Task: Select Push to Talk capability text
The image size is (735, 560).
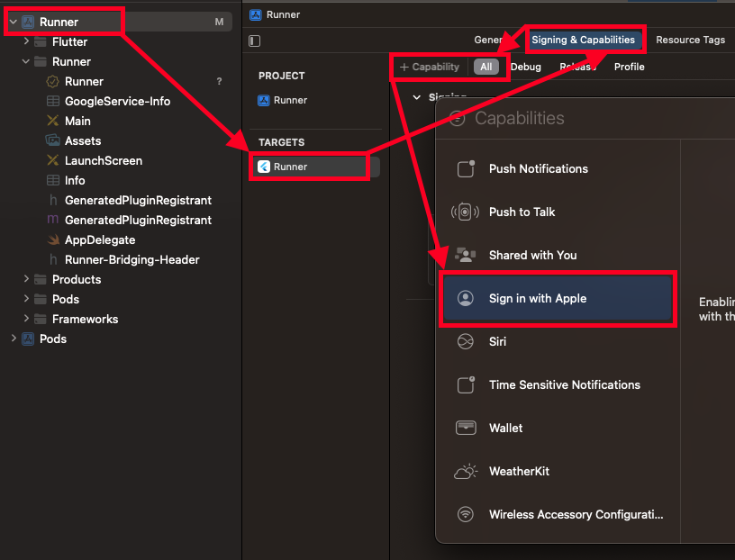Action: point(522,212)
